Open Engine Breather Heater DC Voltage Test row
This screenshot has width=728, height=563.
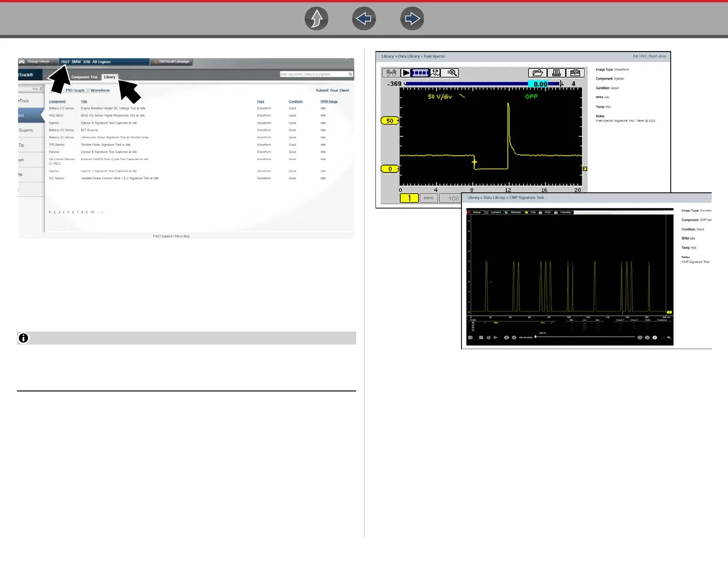[113, 109]
